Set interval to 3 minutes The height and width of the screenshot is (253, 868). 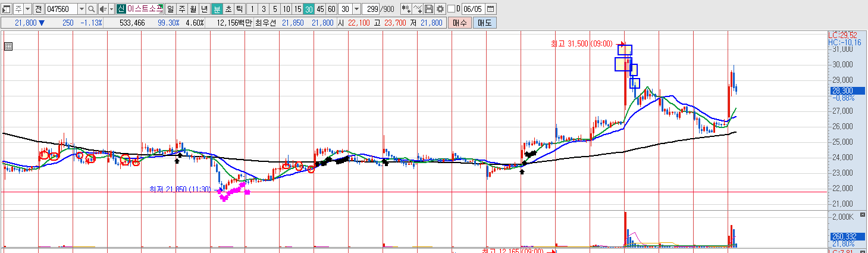pos(264,9)
